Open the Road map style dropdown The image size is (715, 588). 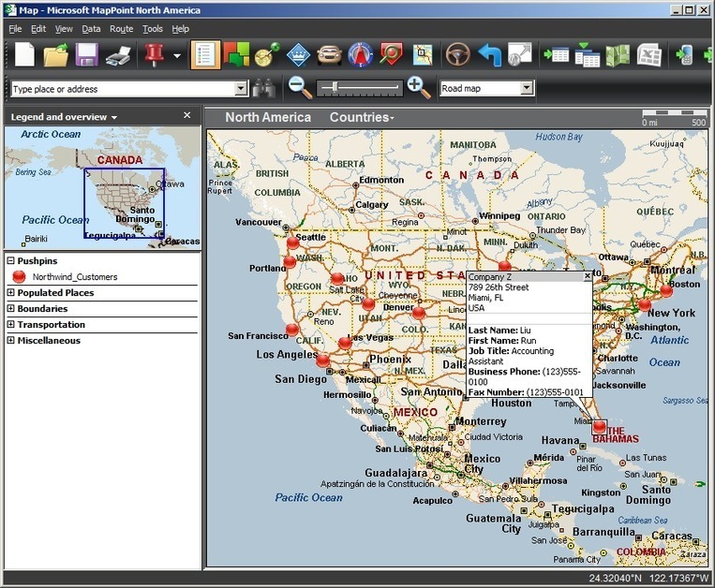527,88
